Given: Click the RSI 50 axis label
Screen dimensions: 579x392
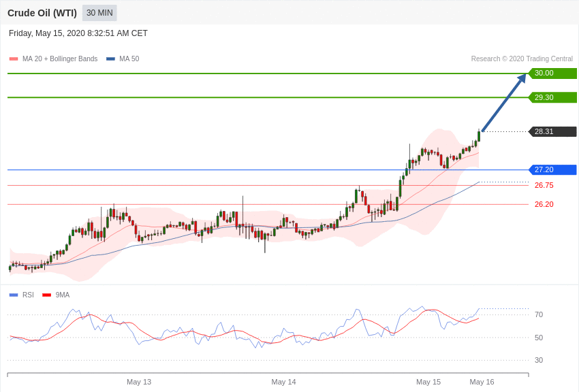Looking at the screenshot, I should tap(539, 338).
